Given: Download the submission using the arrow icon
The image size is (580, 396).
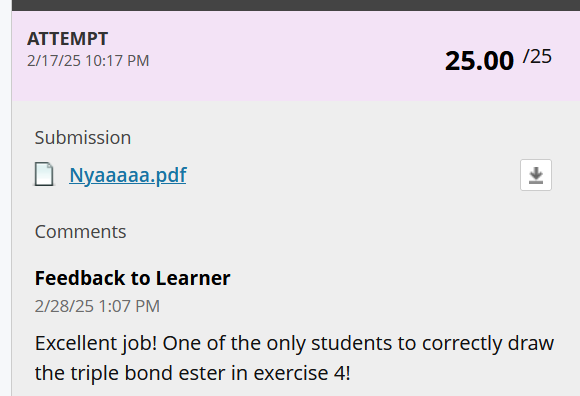Looking at the screenshot, I should pyautogui.click(x=536, y=175).
